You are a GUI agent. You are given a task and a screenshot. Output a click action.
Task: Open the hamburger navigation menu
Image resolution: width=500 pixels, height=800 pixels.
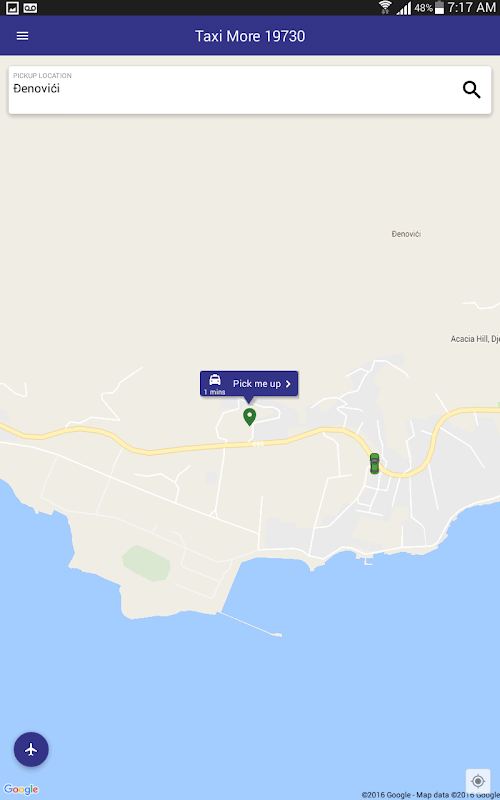pyautogui.click(x=22, y=36)
